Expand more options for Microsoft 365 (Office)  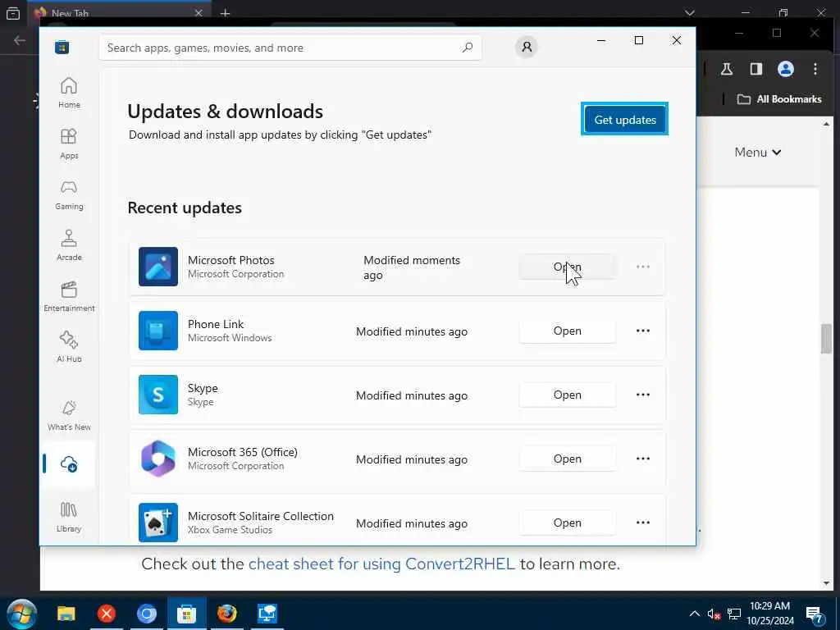[x=643, y=459]
